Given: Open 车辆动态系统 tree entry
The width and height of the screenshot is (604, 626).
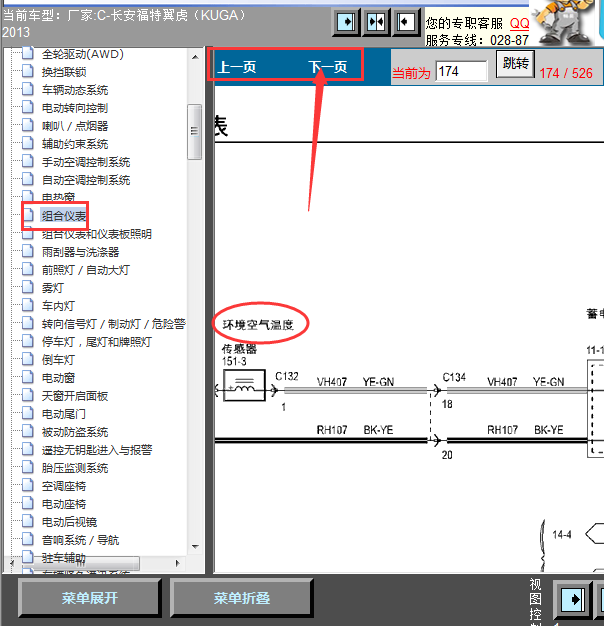Looking at the screenshot, I should [75, 90].
